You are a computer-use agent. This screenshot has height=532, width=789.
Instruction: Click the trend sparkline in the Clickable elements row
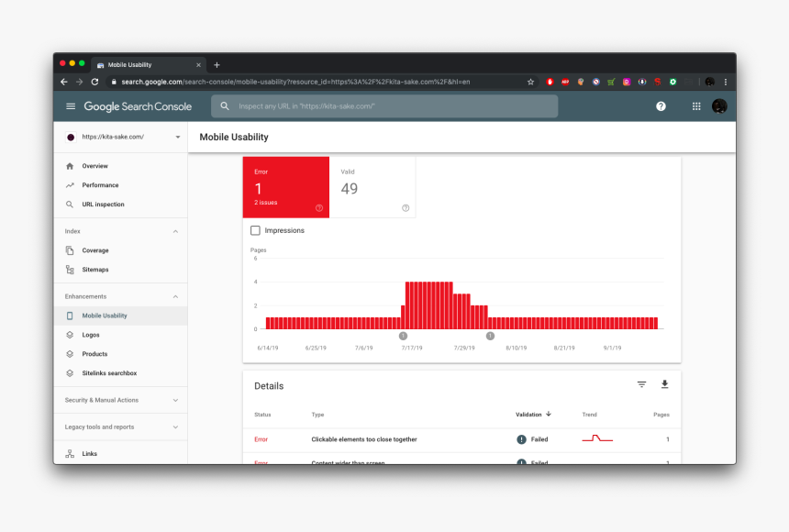[x=597, y=438]
